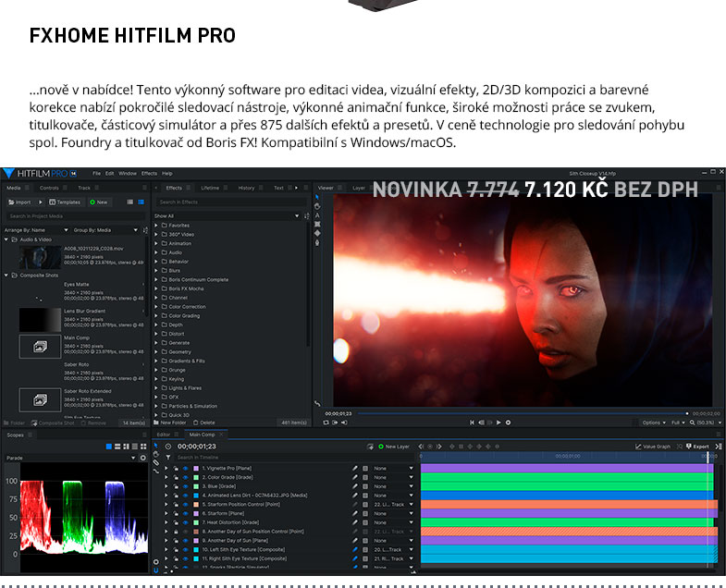This screenshot has height=588, width=726.
Task: Expand the Particles & Simulation folder
Action: [156, 406]
